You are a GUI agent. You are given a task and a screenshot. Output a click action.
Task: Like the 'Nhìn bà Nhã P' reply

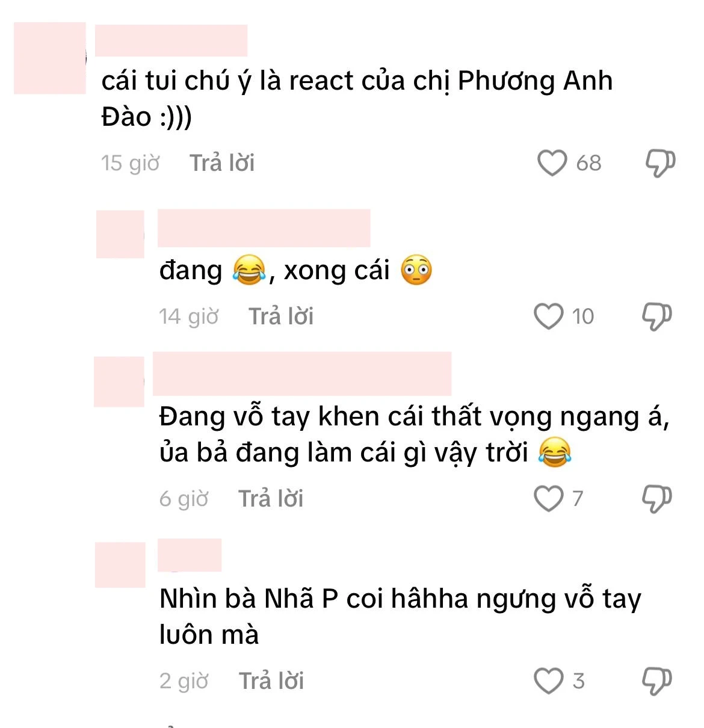[549, 681]
